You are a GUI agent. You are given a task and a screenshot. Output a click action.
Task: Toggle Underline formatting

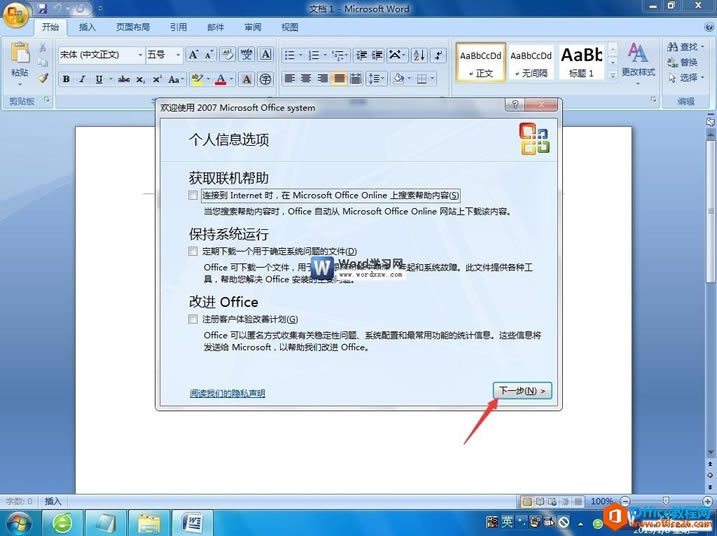(99, 79)
